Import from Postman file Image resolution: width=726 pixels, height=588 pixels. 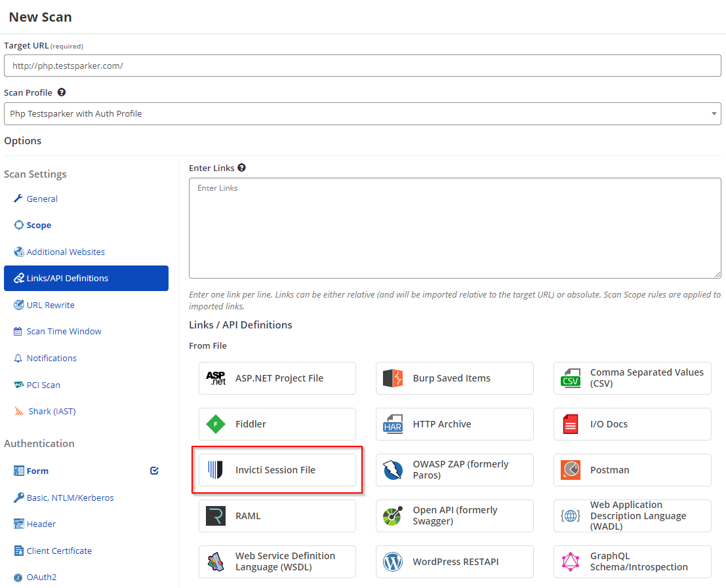pos(632,469)
